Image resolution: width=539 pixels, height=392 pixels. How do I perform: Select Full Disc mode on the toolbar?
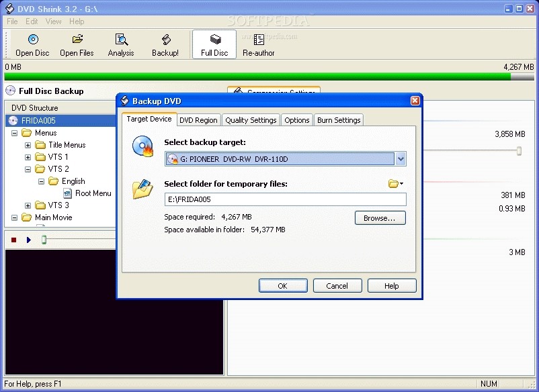tap(214, 44)
